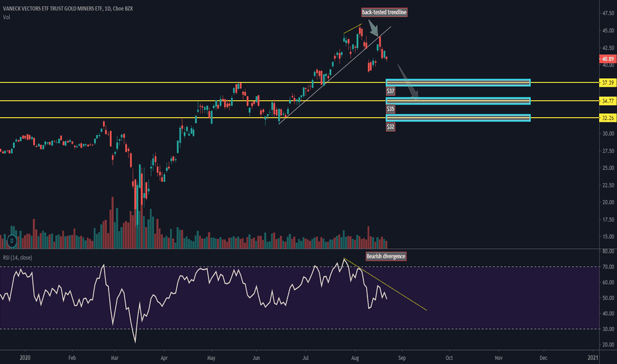Click the $35 target label
Screen dimensions: 617x364
tap(391, 109)
